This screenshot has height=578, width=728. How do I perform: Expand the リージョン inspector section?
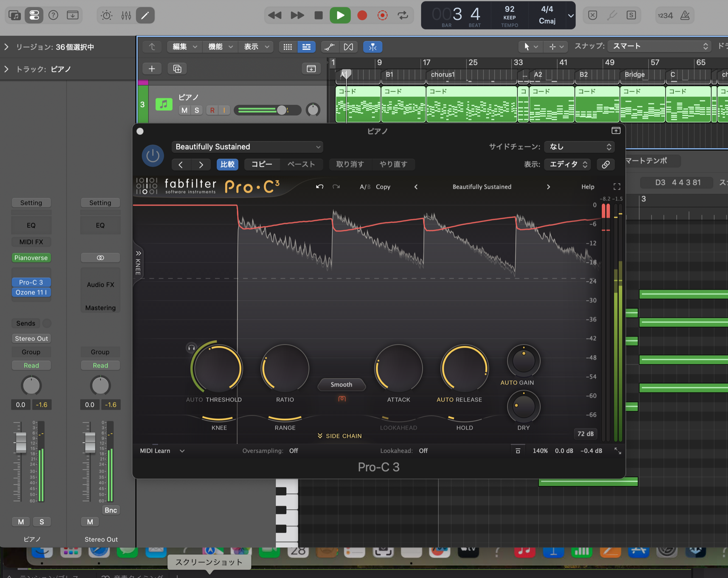(x=6, y=47)
